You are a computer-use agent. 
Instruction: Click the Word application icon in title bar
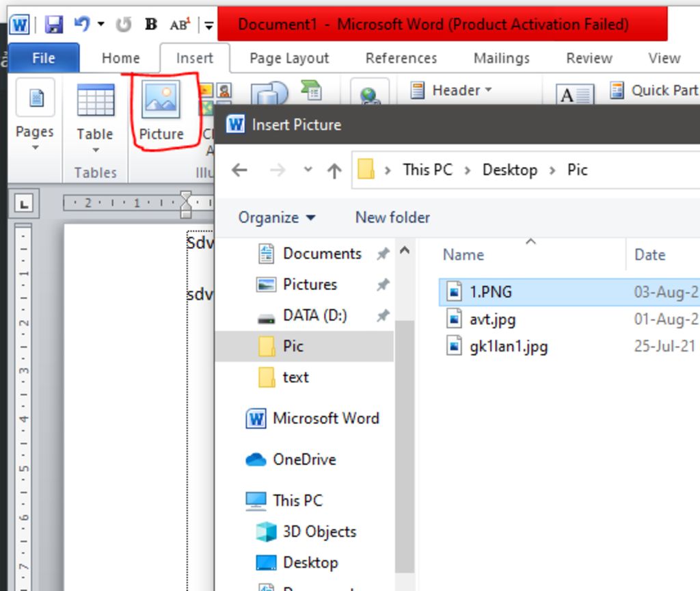[20, 24]
